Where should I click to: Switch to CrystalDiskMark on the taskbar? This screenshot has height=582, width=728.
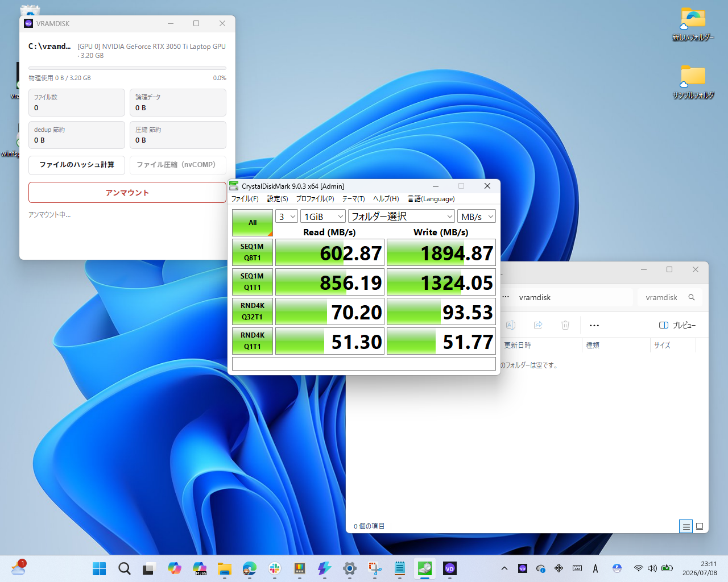click(425, 568)
